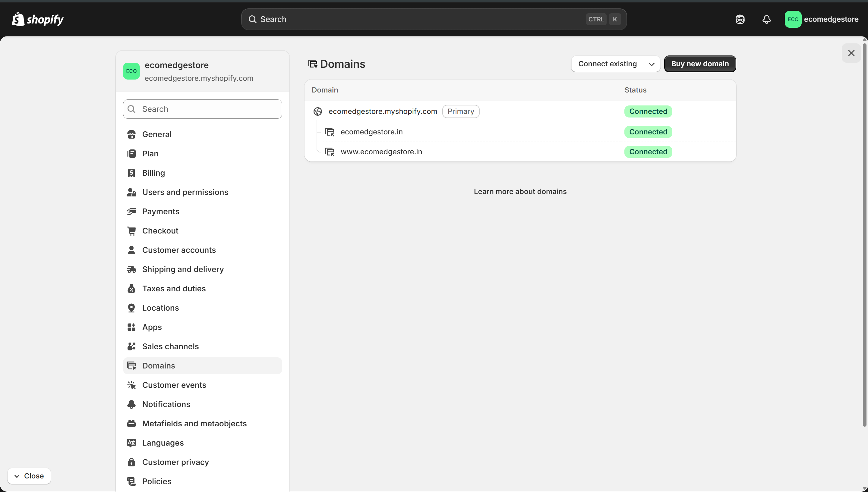Click the Shipping and delivery truck icon
The height and width of the screenshot is (492, 868).
(131, 269)
